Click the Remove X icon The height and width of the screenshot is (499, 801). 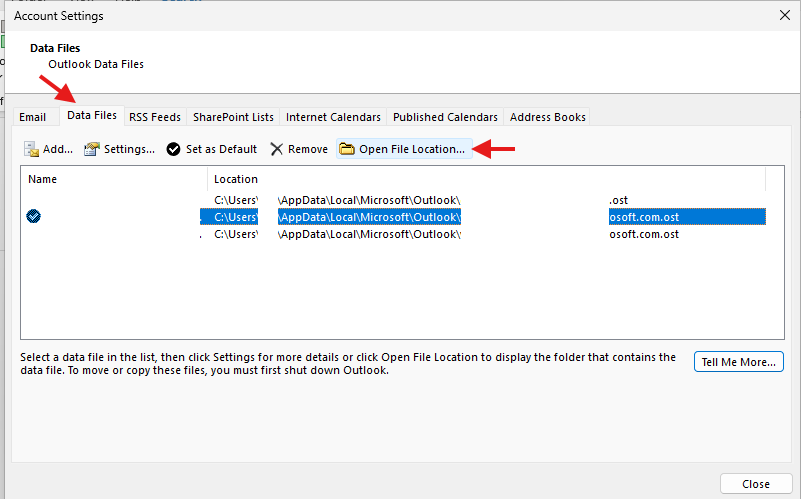click(x=276, y=149)
